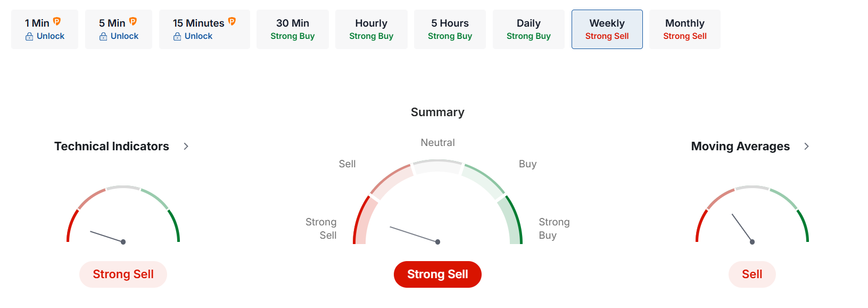Expand Moving Averages via its chevron arrow
The image size is (868, 308).
[x=806, y=147]
